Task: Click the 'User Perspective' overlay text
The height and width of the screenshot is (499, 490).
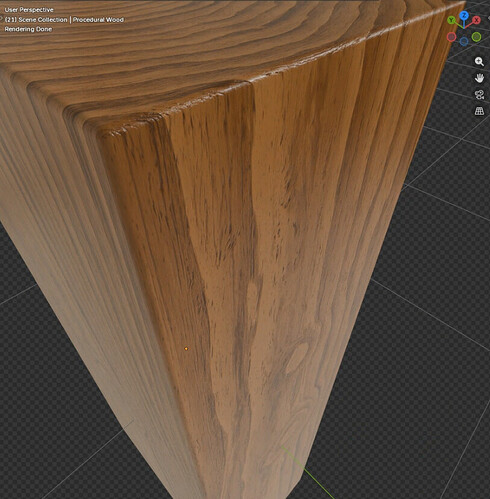Action: point(29,10)
